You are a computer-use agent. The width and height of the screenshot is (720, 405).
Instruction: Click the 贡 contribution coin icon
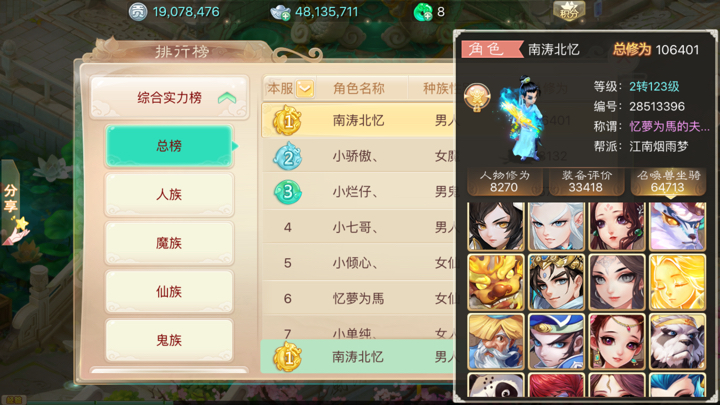[137, 11]
